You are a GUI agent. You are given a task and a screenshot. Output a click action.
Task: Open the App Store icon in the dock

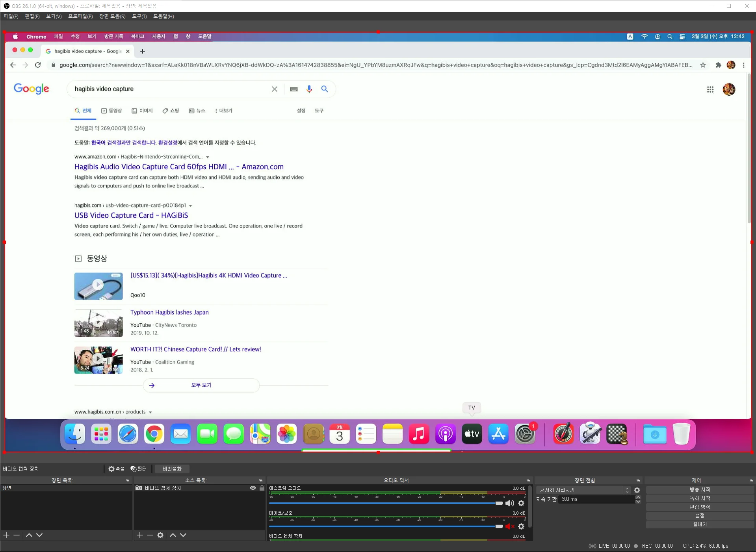pyautogui.click(x=498, y=434)
